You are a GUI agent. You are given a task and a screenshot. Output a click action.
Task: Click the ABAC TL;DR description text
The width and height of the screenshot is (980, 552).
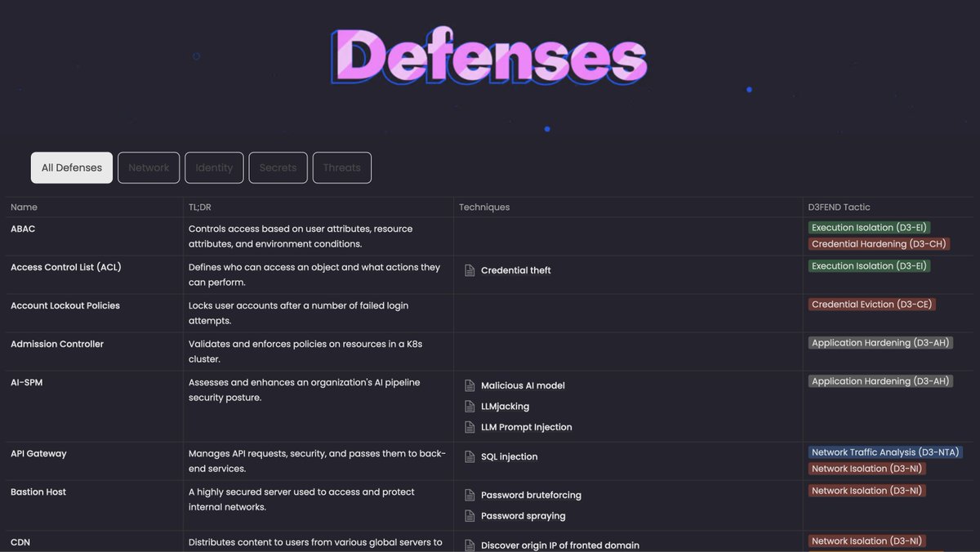click(x=301, y=237)
